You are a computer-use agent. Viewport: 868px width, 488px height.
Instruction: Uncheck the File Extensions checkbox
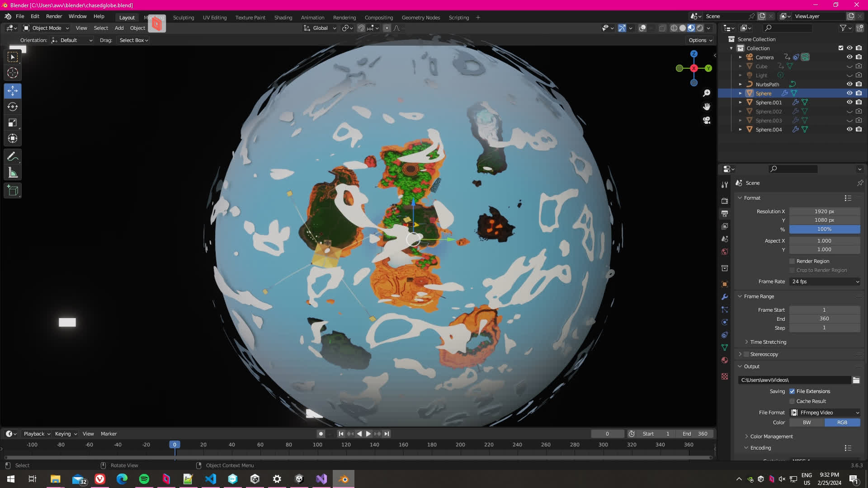click(x=792, y=391)
